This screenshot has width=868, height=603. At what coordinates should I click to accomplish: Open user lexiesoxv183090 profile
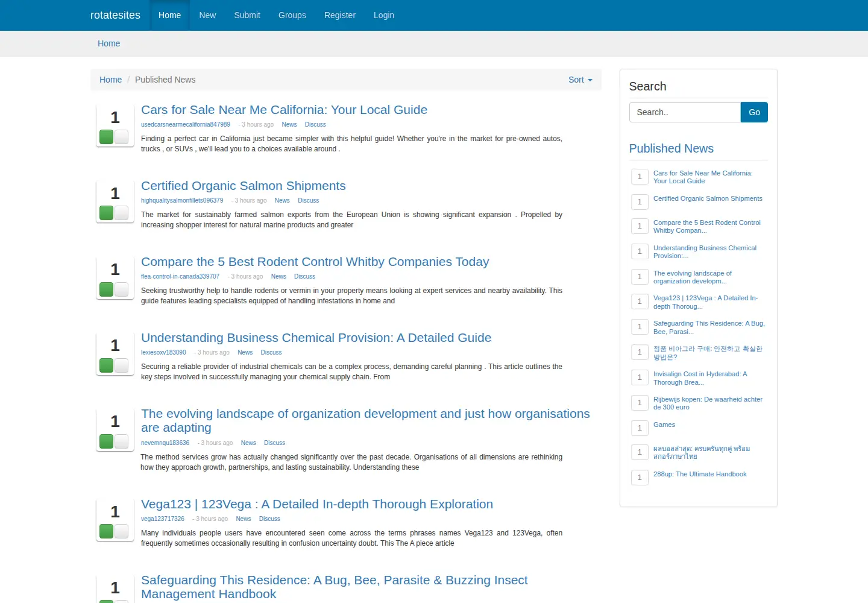[x=163, y=353]
